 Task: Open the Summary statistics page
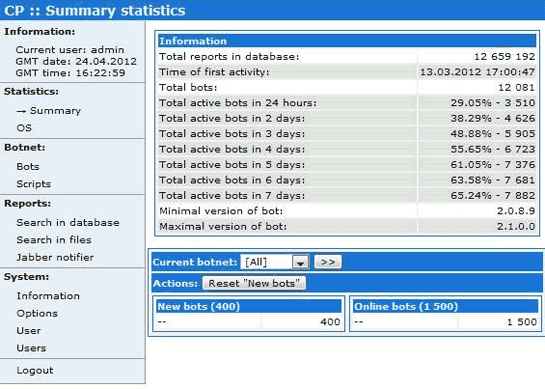tap(55, 111)
